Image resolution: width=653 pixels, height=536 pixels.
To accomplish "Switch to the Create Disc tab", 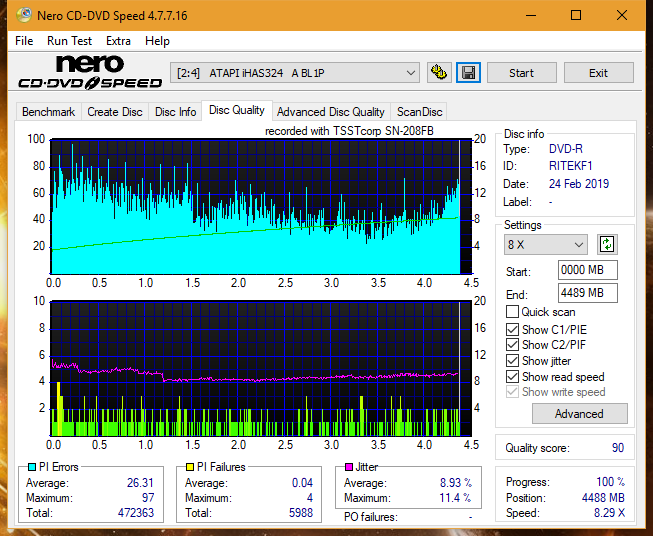I will point(115,112).
